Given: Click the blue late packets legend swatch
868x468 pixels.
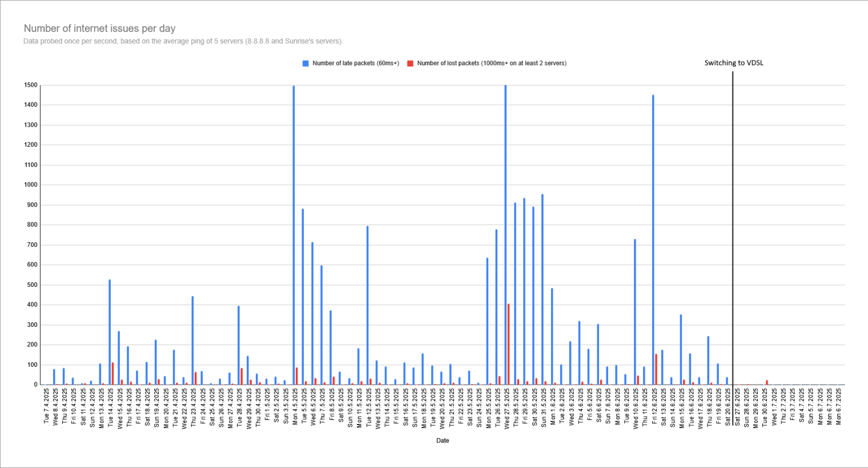Looking at the screenshot, I should click(306, 63).
